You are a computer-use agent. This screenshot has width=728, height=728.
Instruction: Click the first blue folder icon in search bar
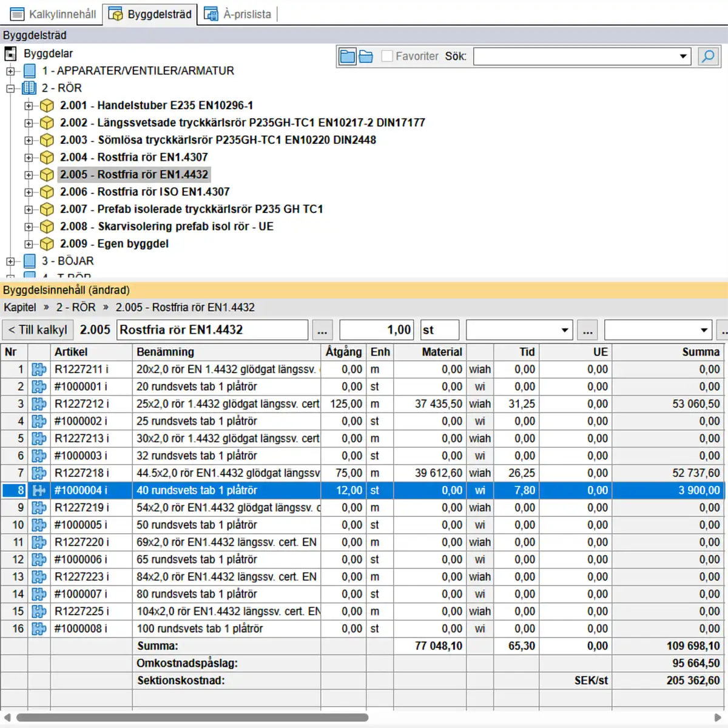(x=348, y=56)
